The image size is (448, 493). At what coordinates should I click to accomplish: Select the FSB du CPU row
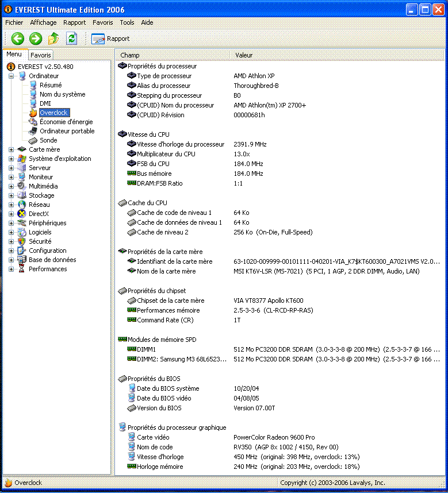279,164
